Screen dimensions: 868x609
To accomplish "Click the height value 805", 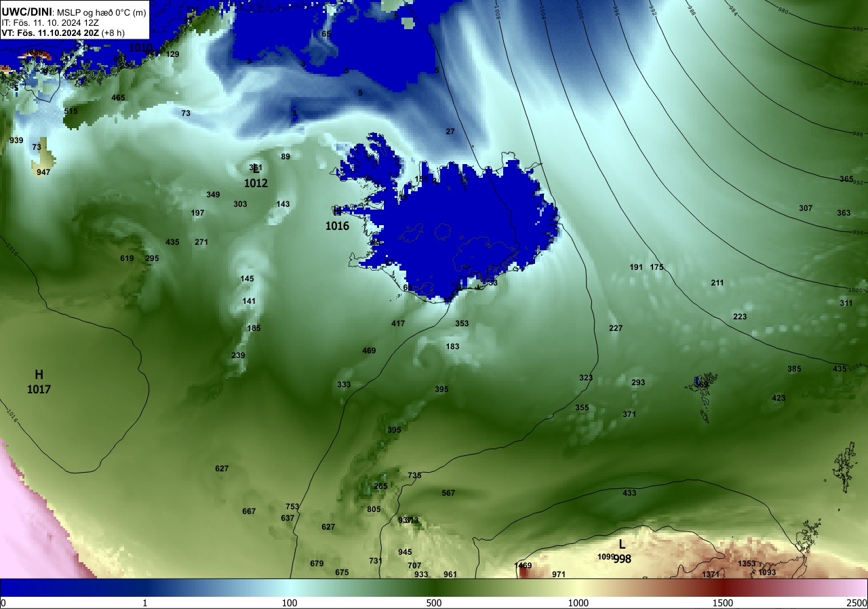I will (374, 509).
